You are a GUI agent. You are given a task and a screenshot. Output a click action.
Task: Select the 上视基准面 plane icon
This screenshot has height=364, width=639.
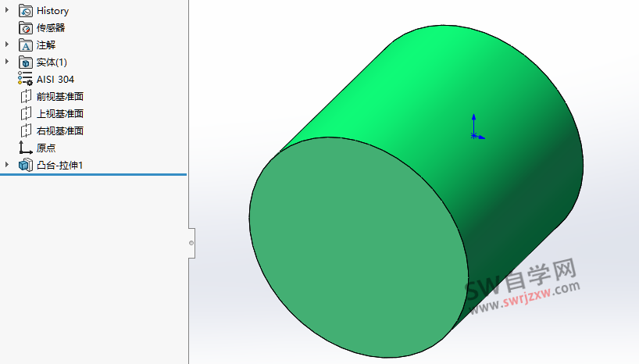26,114
